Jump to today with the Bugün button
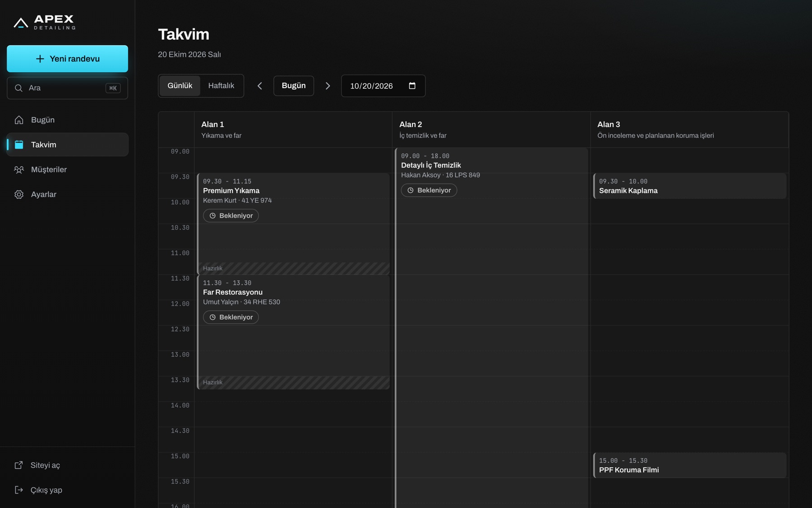 [294, 86]
